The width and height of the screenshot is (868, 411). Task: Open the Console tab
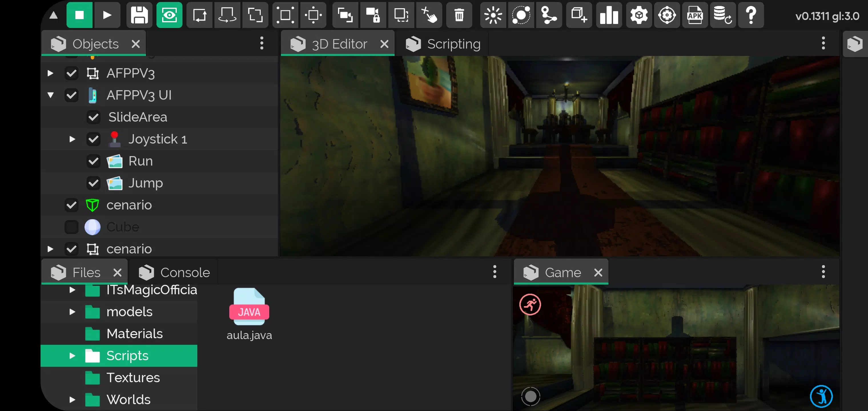click(185, 272)
